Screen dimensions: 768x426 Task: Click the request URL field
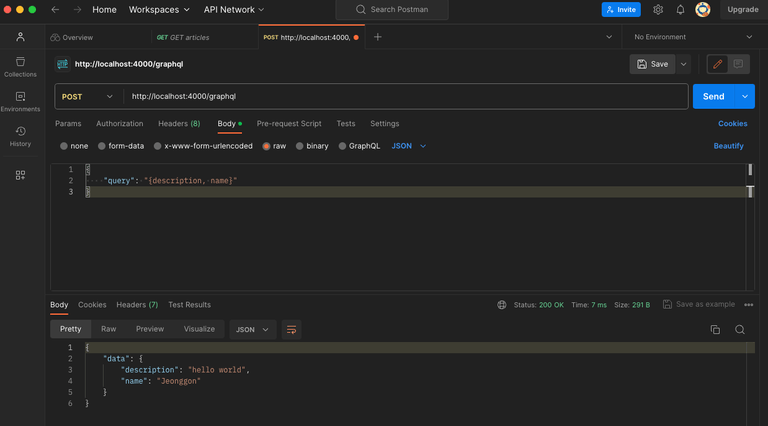click(x=406, y=96)
